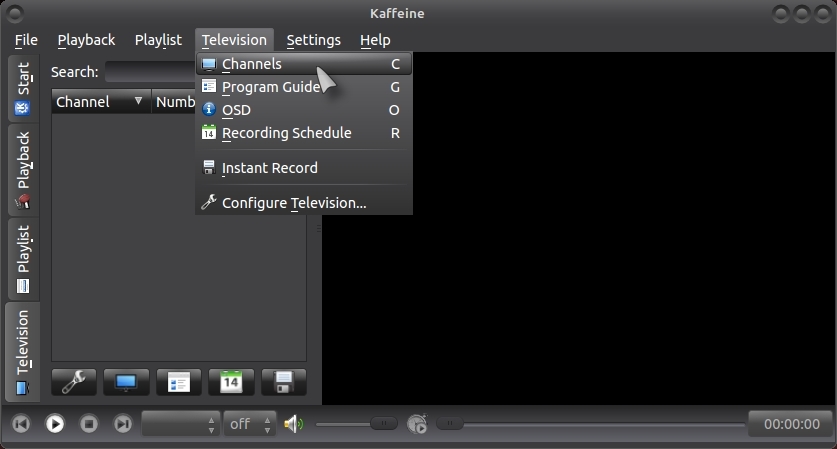Select OSD menu entry
Image resolution: width=837 pixels, height=449 pixels.
(304, 110)
